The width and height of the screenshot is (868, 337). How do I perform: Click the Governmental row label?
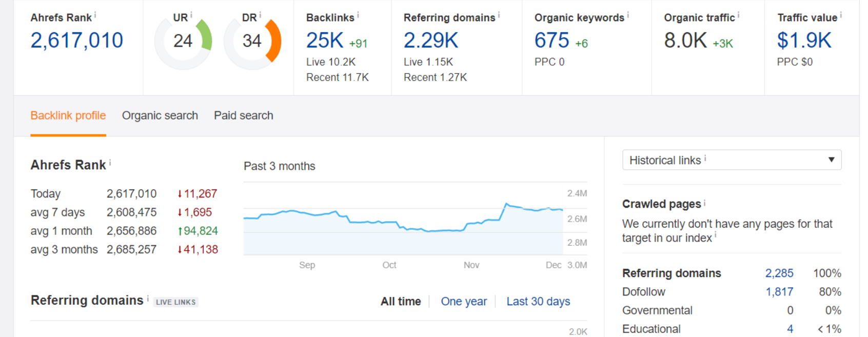coord(657,310)
